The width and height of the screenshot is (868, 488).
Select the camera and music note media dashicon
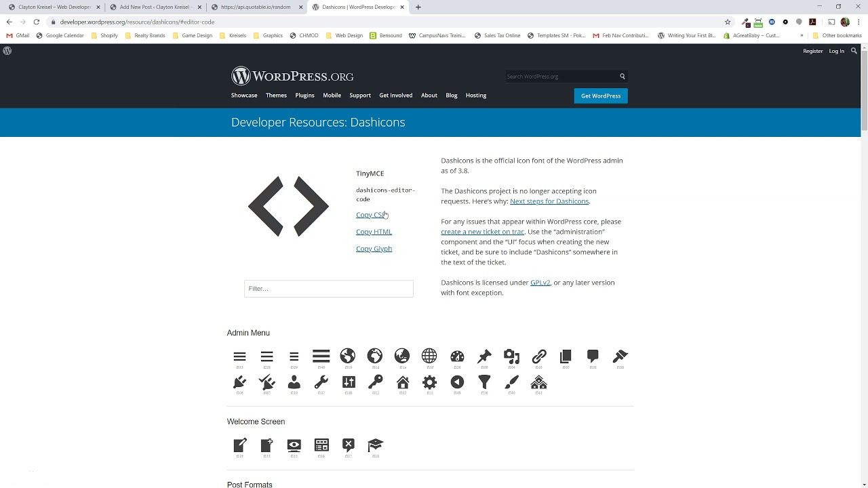pyautogui.click(x=511, y=356)
